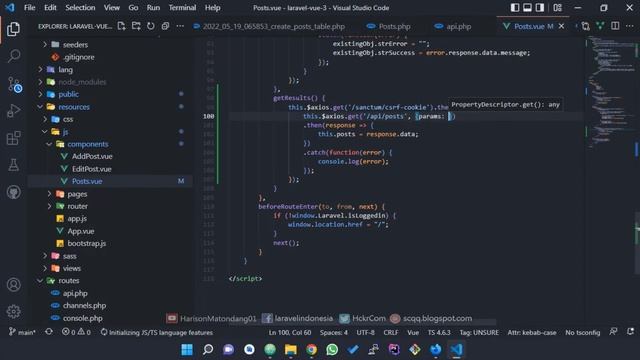Toggle the primary side bar
The height and width of the screenshot is (360, 640).
pos(515,8)
